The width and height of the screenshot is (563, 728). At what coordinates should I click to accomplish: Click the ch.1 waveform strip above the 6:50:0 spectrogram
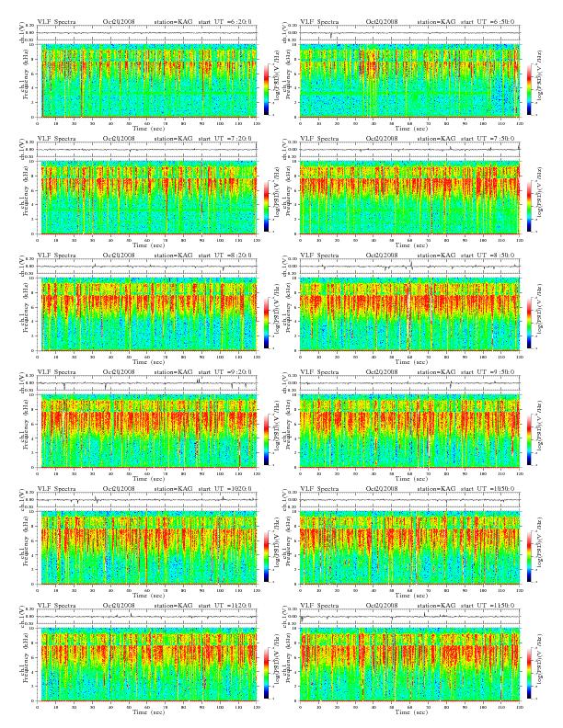point(409,33)
